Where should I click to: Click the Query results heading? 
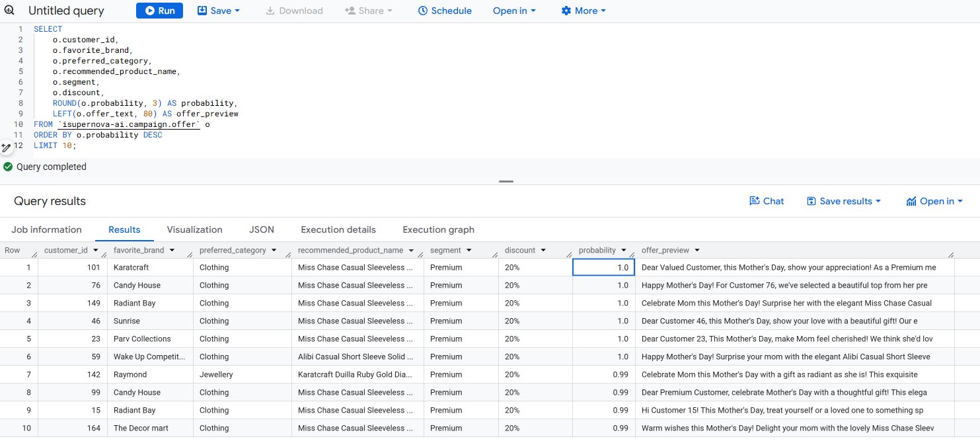50,201
